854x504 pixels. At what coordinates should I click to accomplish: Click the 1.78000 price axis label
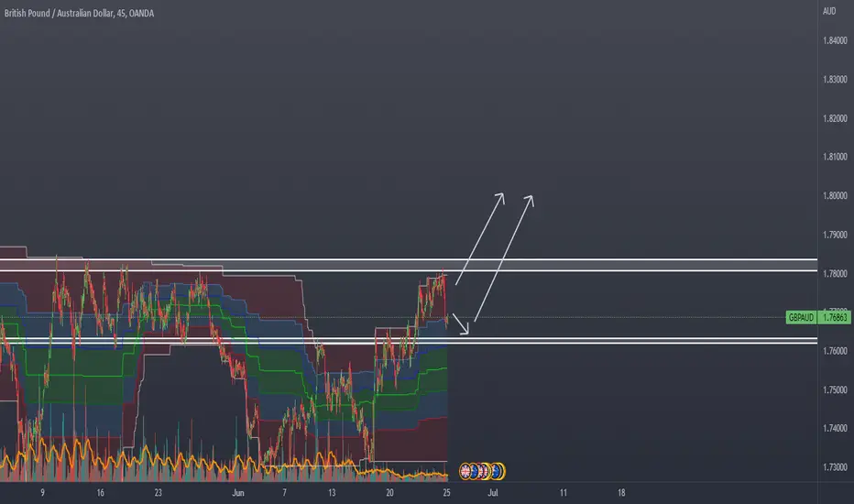pyautogui.click(x=835, y=273)
